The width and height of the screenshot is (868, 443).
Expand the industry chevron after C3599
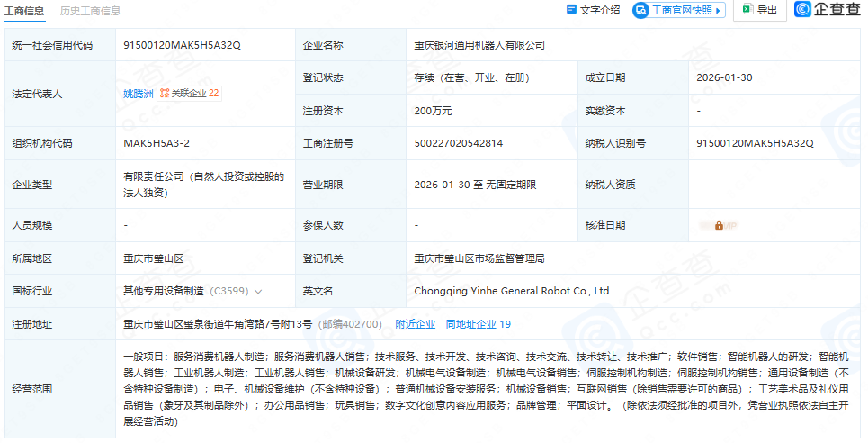(x=259, y=292)
